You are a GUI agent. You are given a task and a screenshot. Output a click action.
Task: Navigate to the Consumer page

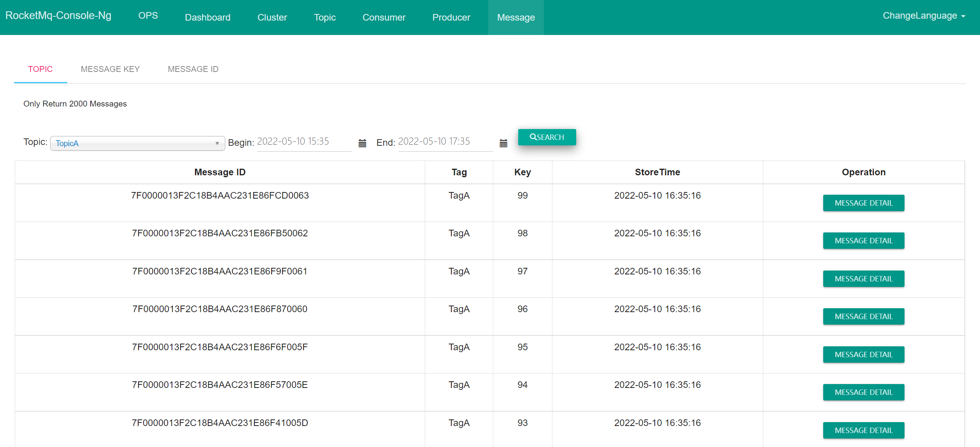coord(384,17)
